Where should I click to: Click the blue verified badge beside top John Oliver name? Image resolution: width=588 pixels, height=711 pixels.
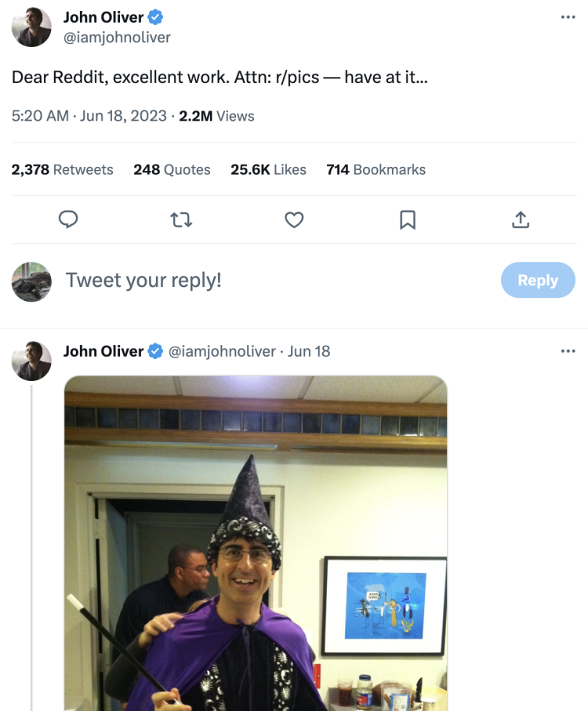(x=156, y=17)
